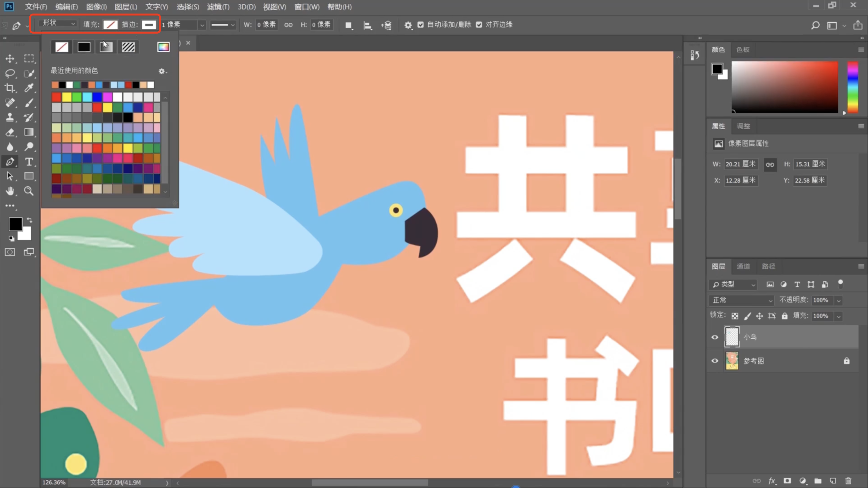Select the Crop tool
Viewport: 868px width, 488px height.
point(10,88)
